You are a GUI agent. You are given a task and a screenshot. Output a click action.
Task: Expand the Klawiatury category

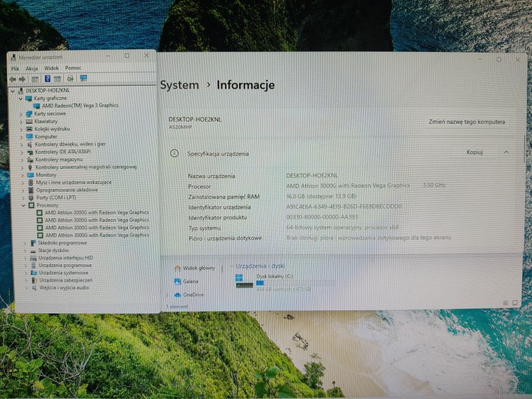coord(21,122)
